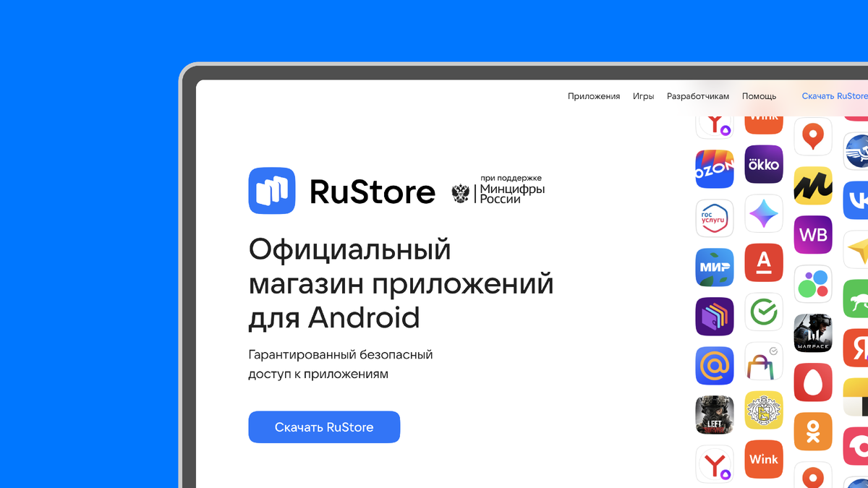Open the Разработчикам menu item
Image resolution: width=868 pixels, height=488 pixels.
click(698, 96)
